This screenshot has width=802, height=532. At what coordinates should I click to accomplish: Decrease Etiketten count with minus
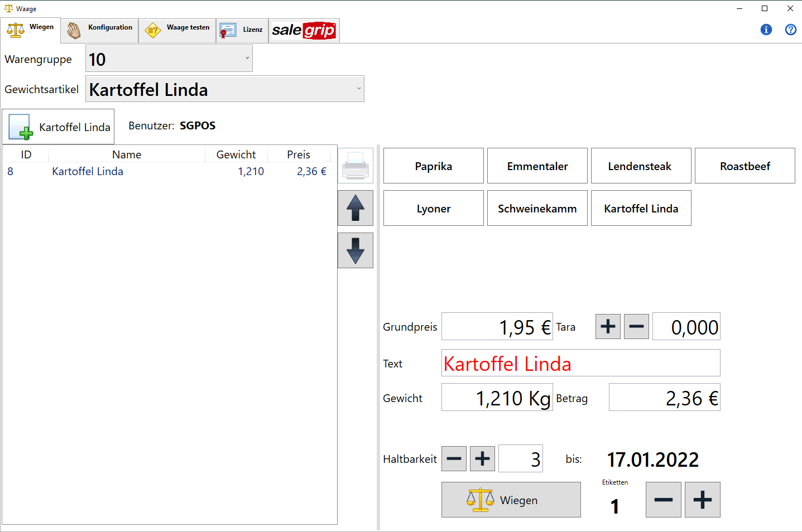point(664,500)
